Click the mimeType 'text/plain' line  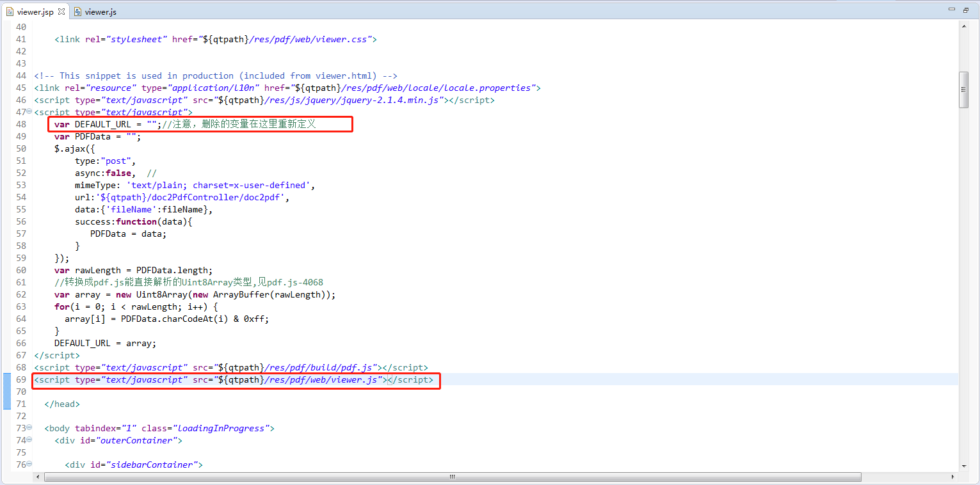pyautogui.click(x=195, y=185)
